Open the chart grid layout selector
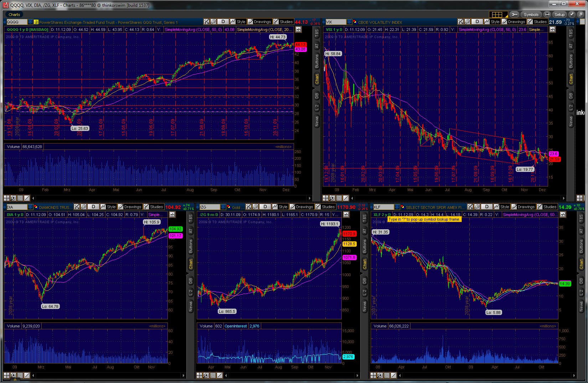This screenshot has height=383, width=588. 498,15
